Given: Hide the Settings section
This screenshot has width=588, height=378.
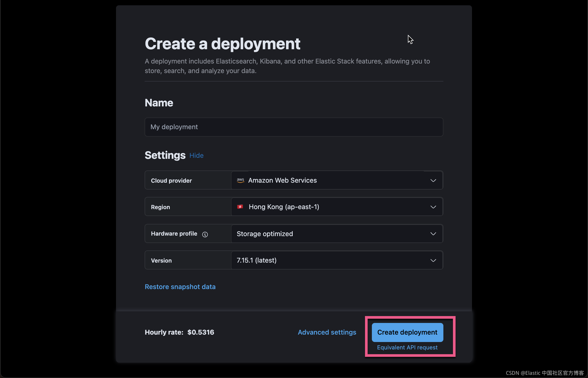Looking at the screenshot, I should coord(196,156).
